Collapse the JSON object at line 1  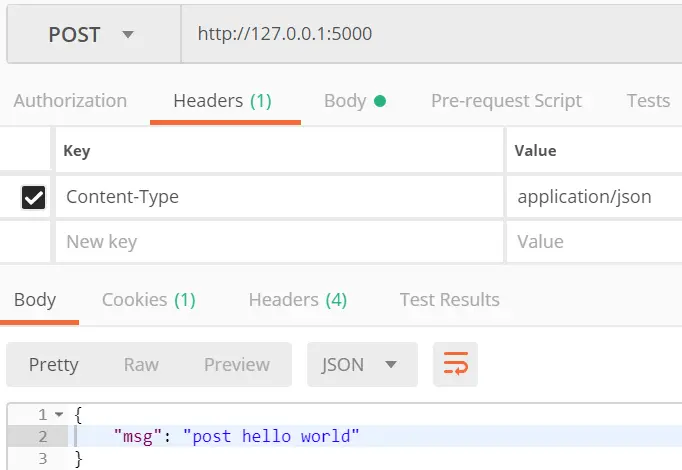59,414
